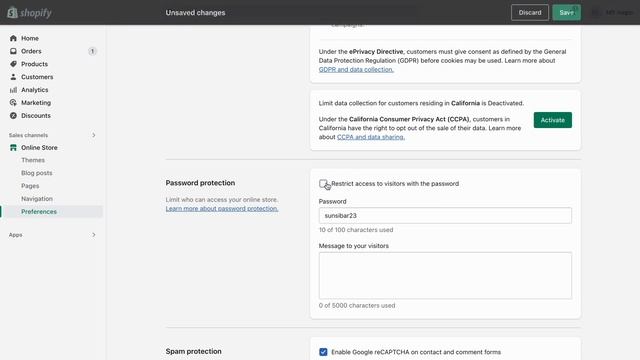640x360 pixels.
Task: Click the green Save button
Action: tap(567, 13)
